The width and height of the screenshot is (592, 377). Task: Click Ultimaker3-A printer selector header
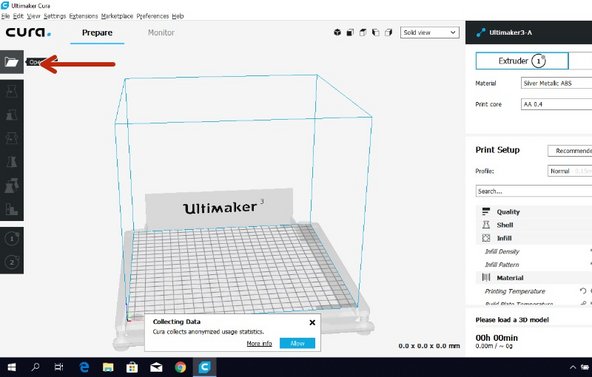[529, 32]
